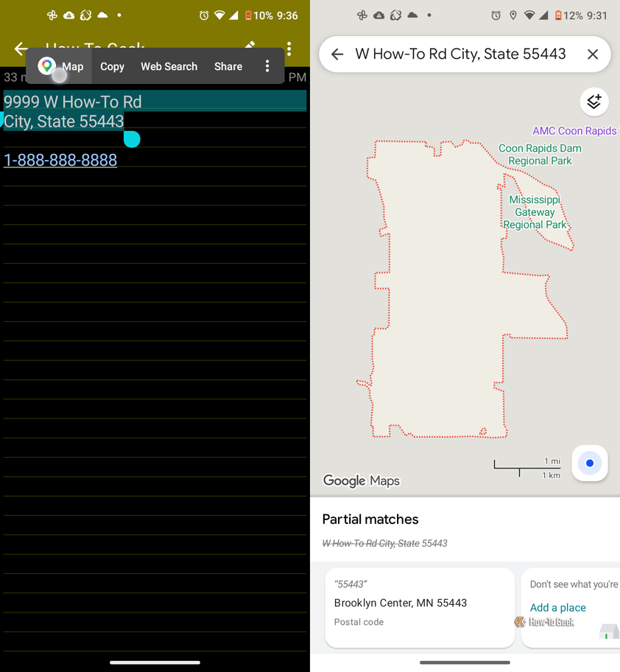
Task: Tap highlighted text '9999 W How-To Rd'
Action: 72,102
